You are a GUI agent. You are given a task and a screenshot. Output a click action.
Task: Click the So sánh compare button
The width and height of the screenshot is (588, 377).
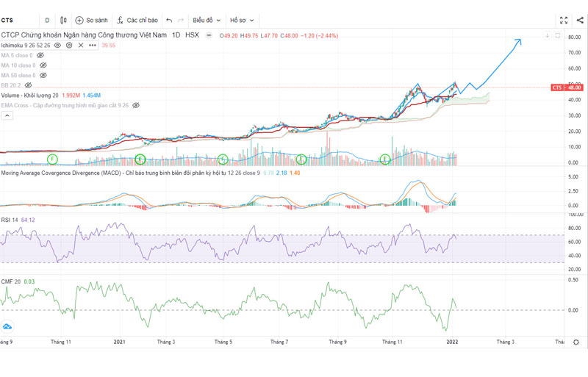[x=91, y=21]
